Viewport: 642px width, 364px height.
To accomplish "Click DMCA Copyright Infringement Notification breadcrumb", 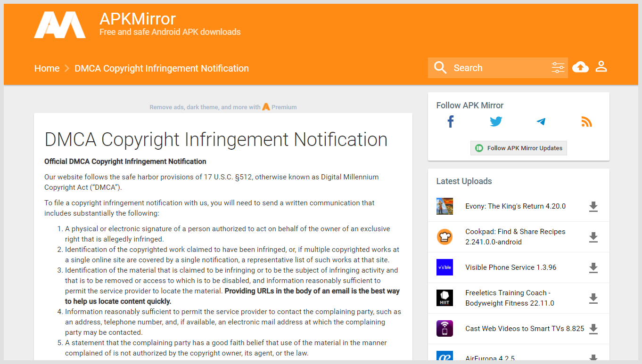I will (162, 68).
